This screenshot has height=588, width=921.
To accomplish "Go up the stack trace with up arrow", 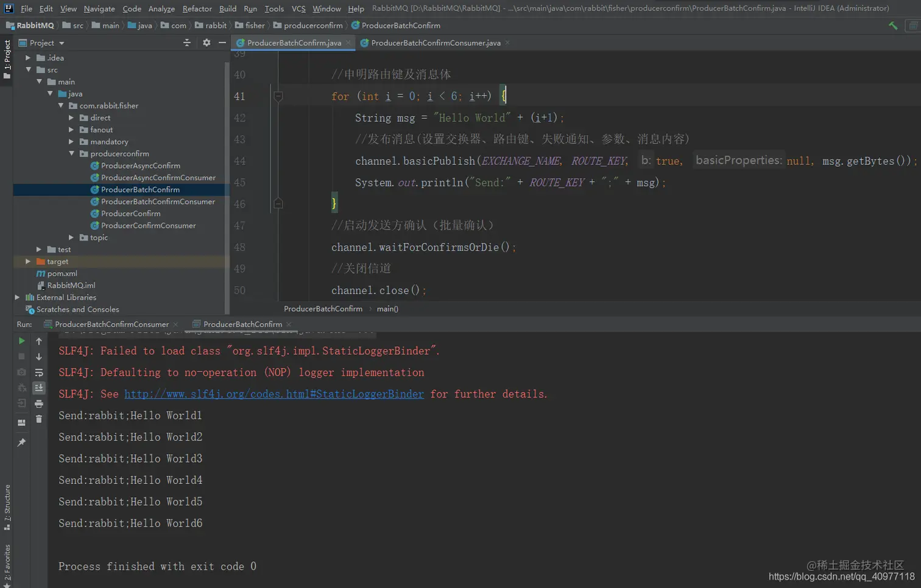I will pyautogui.click(x=39, y=341).
